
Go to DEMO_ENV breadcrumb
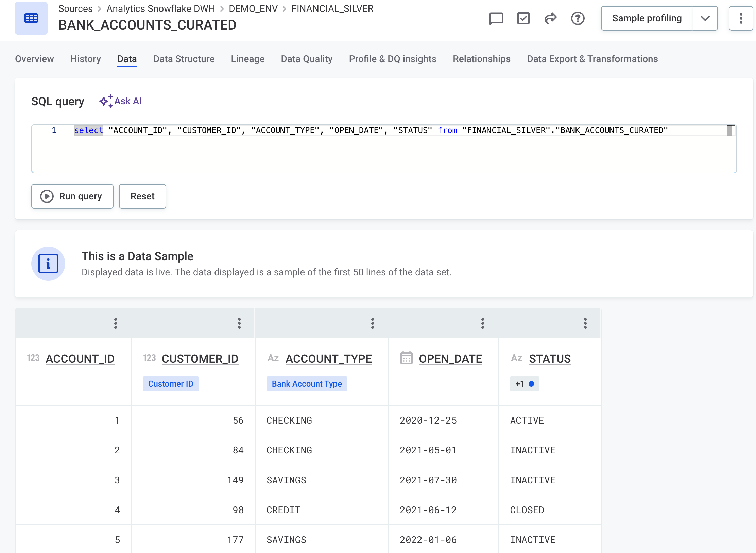(253, 9)
